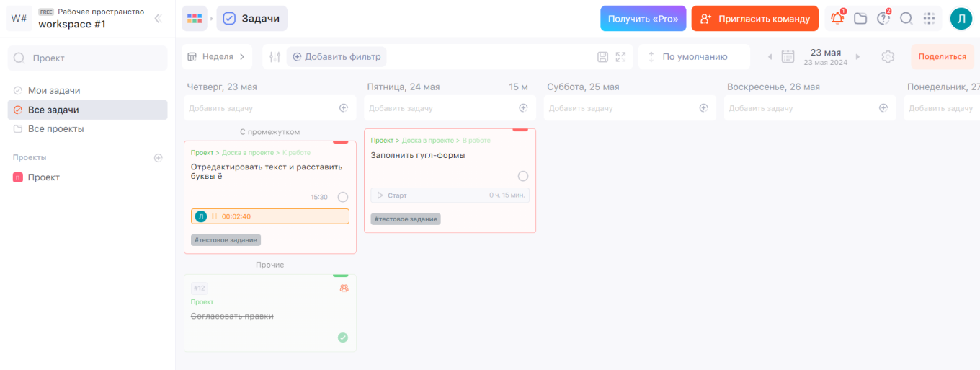Click plus icon in Sunday add-task field
This screenshot has height=370, width=980.
point(883,108)
